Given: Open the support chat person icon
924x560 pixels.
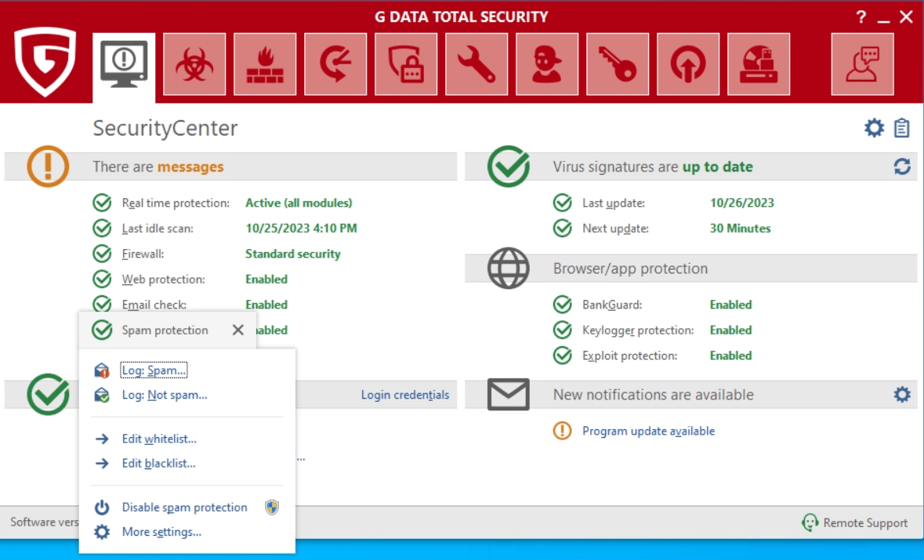Looking at the screenshot, I should tap(862, 64).
